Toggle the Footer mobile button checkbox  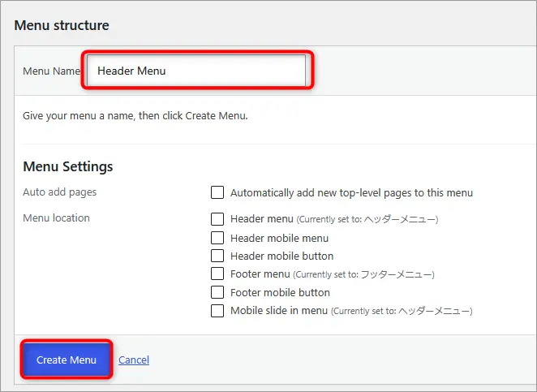pyautogui.click(x=217, y=293)
